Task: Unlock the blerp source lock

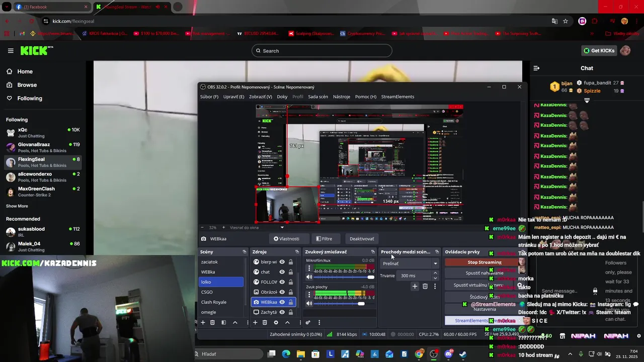Action: point(291,262)
